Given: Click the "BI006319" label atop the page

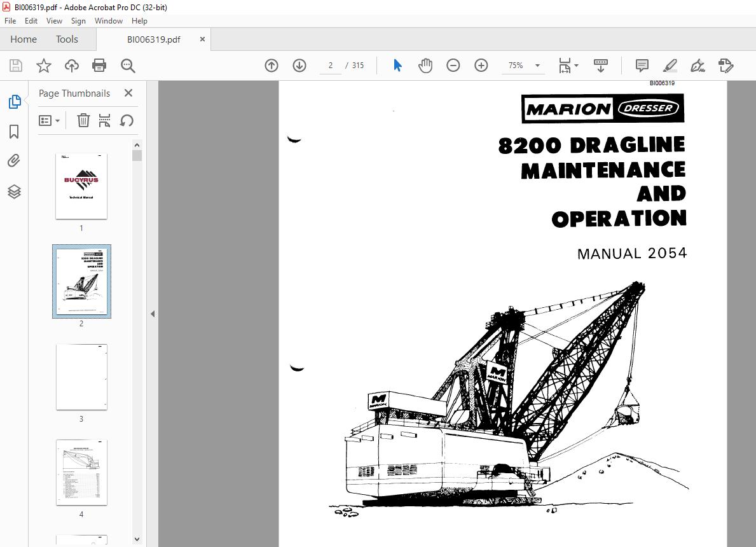Looking at the screenshot, I should click(662, 83).
